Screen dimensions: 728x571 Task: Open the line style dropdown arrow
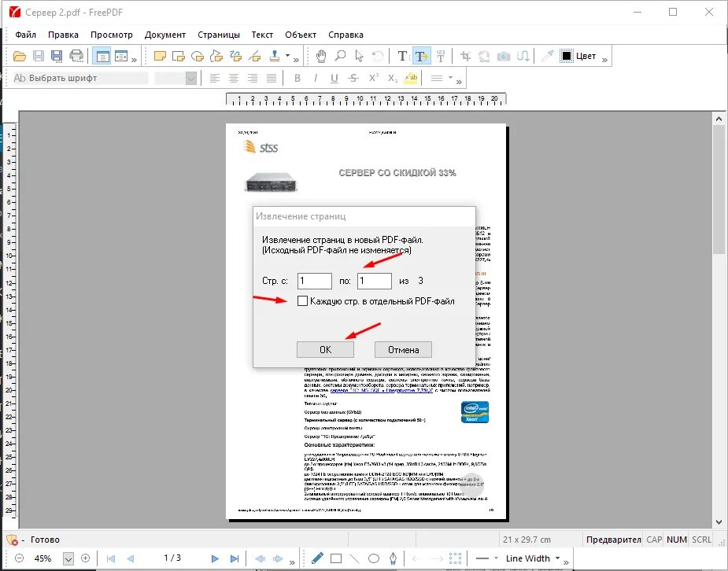click(496, 558)
